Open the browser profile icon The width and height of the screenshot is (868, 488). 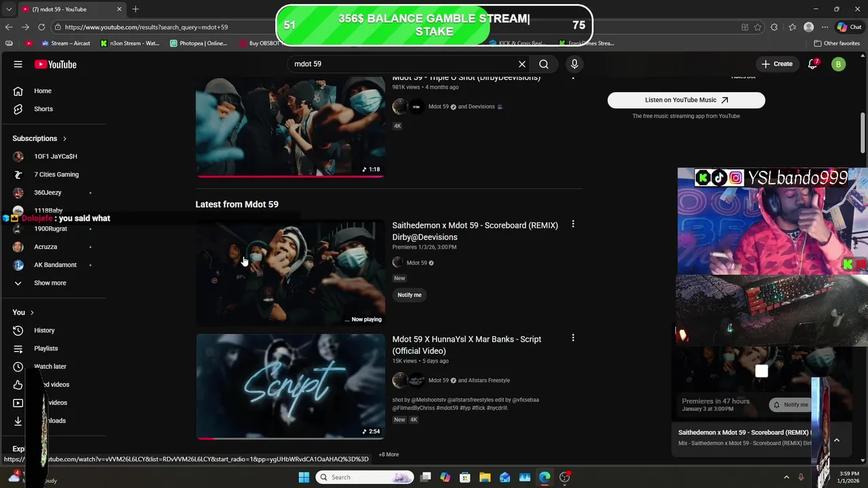(x=808, y=27)
